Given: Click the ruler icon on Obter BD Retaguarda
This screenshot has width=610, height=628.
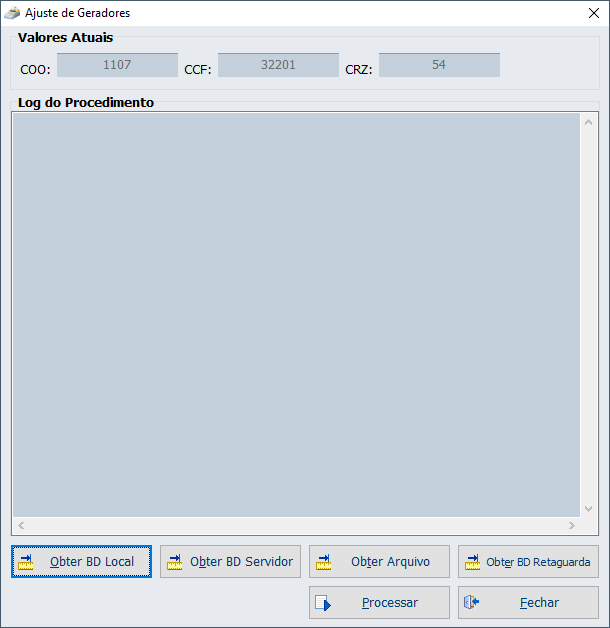Looking at the screenshot, I should [472, 562].
